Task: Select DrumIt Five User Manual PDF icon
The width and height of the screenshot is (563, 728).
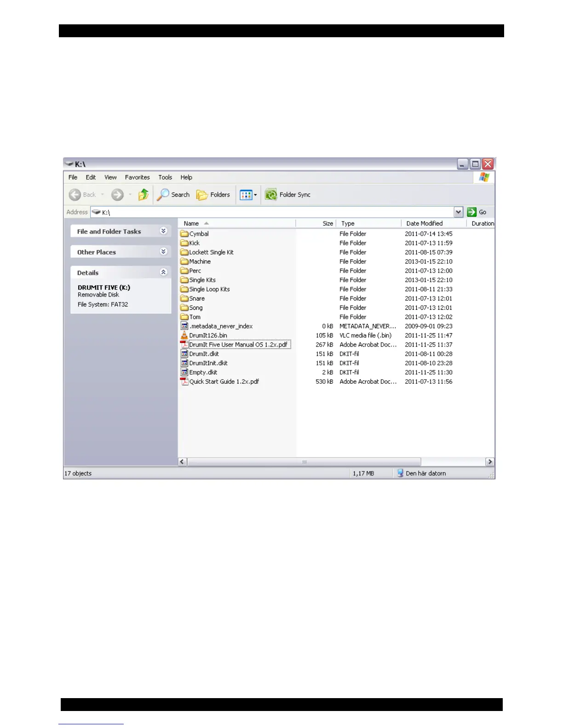Action: coord(184,345)
